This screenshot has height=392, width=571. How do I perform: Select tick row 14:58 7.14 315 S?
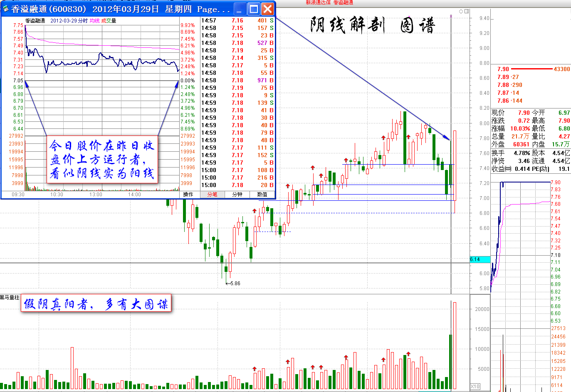237,58
